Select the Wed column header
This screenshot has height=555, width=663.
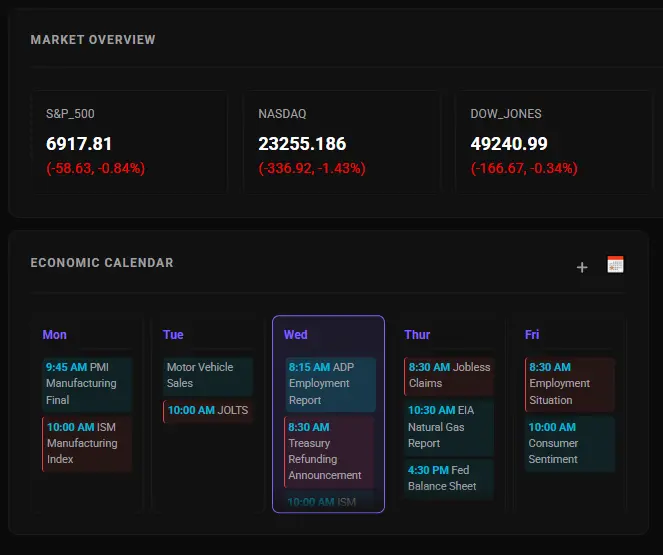click(x=296, y=335)
